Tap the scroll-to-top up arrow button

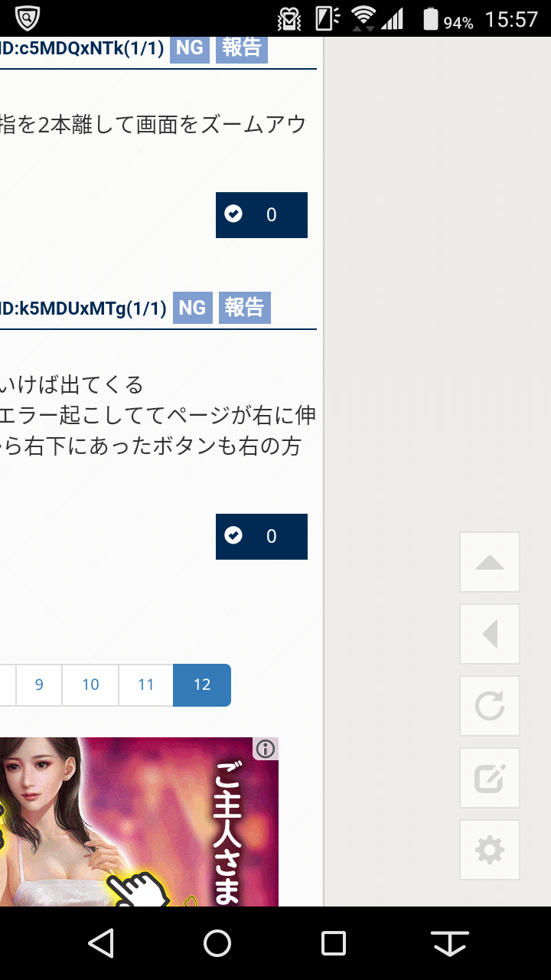click(490, 562)
